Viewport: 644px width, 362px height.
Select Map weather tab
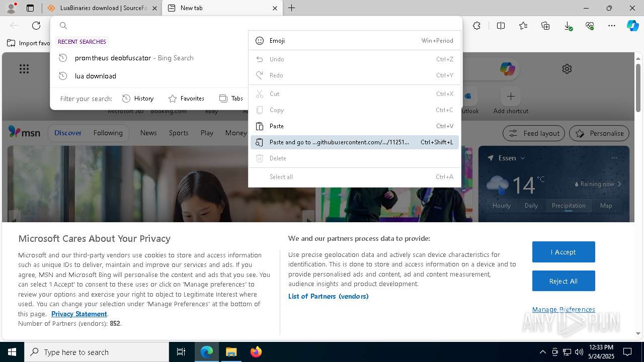coord(606,206)
